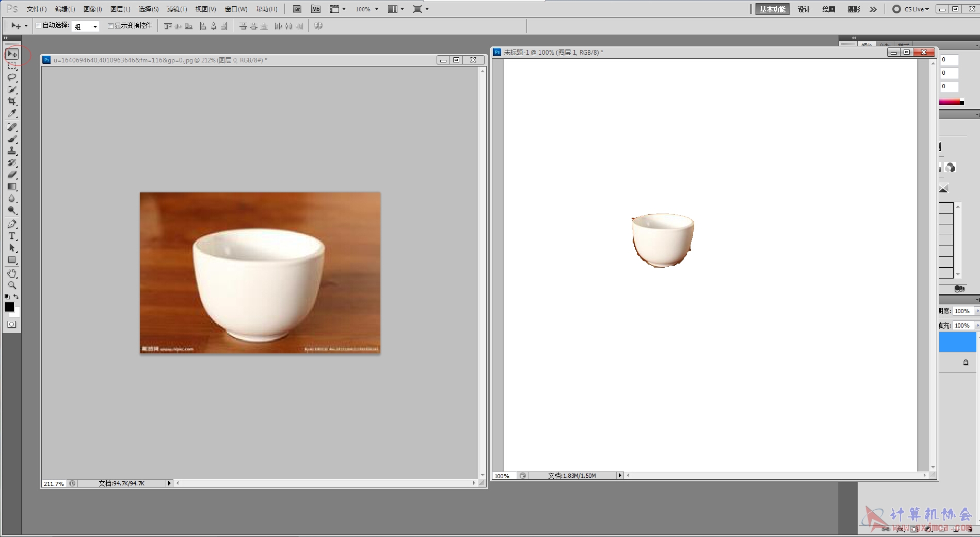This screenshot has height=537, width=980.
Task: Switch to the 设计 workspace
Action: [x=804, y=9]
